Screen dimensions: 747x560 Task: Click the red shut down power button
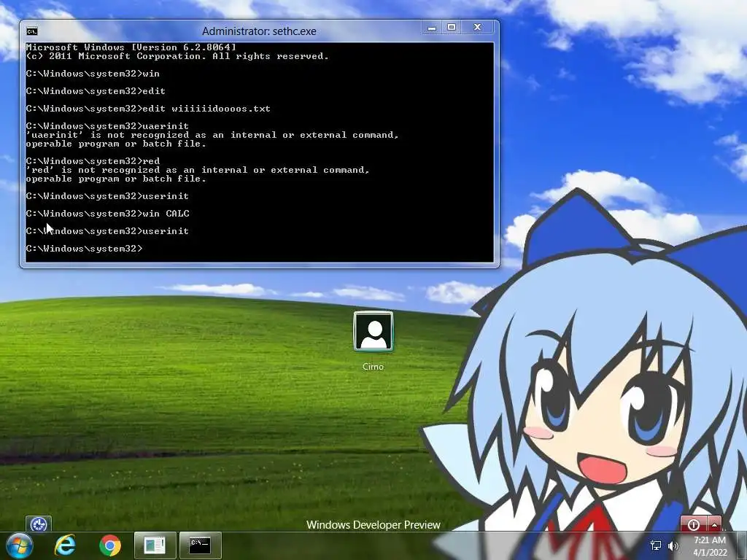694,524
